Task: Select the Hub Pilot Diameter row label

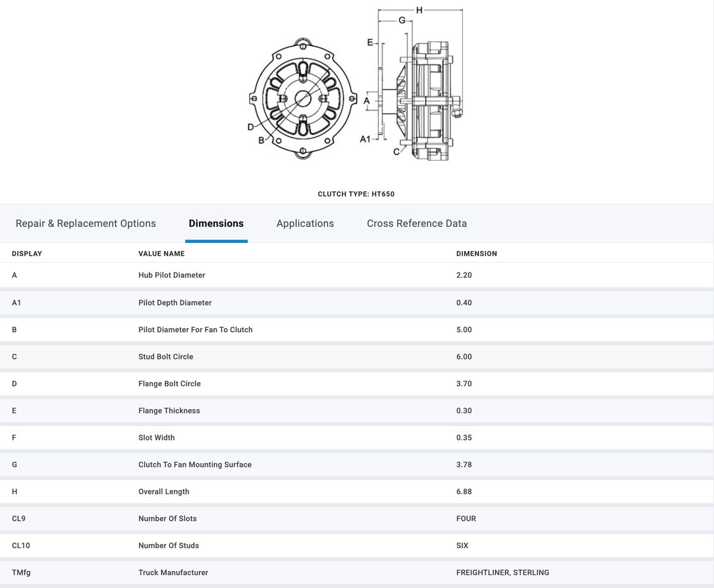Action: click(x=172, y=275)
